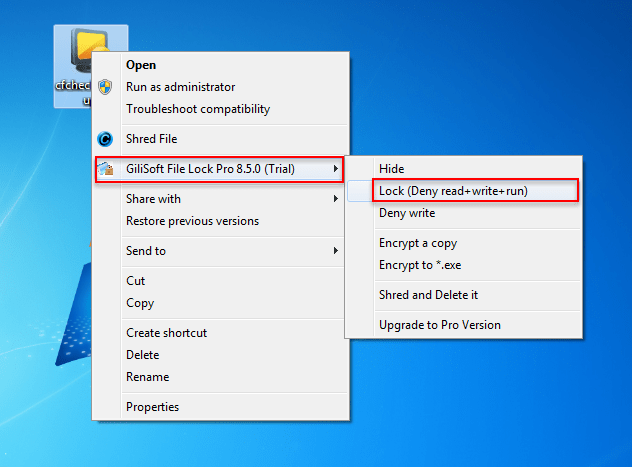Select Lock (Deny read+write+run)

[x=464, y=191]
